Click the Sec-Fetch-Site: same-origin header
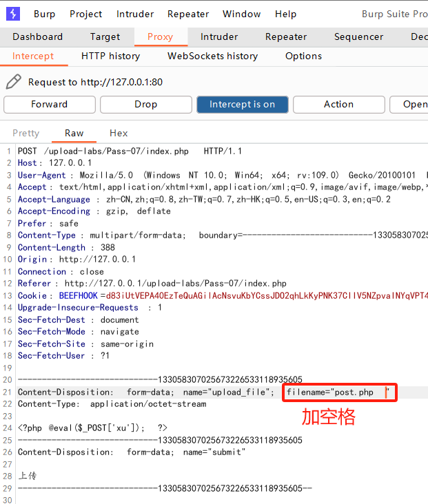The image size is (428, 504). point(85,344)
